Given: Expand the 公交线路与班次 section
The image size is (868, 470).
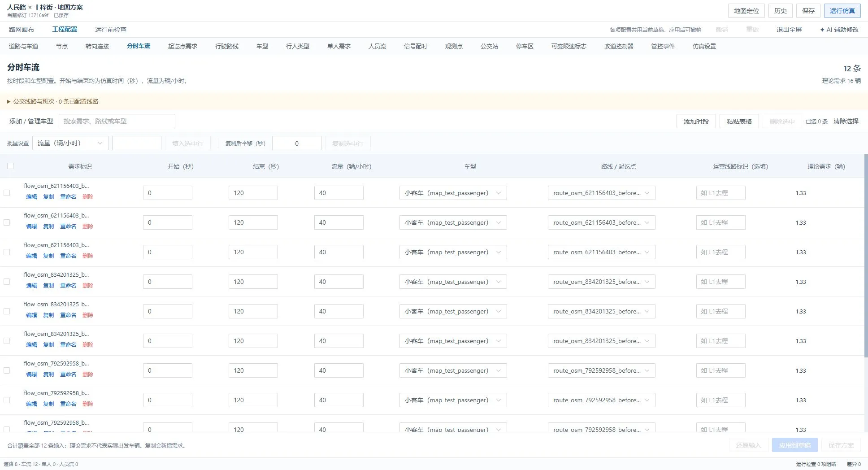Looking at the screenshot, I should pos(53,101).
